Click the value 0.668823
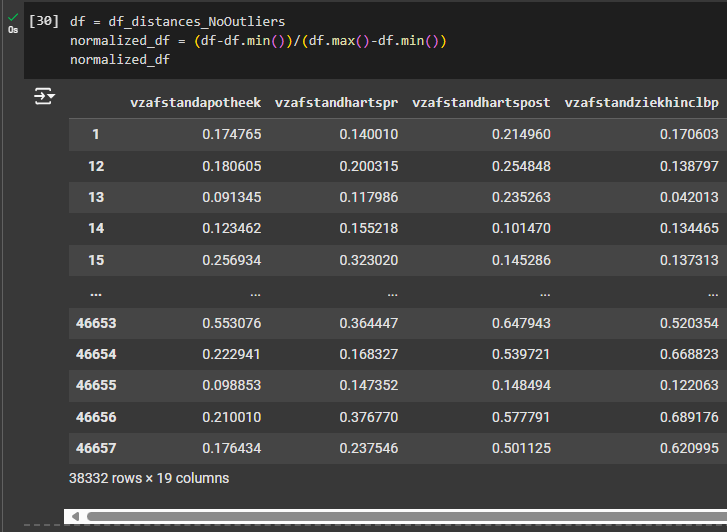 [x=689, y=354]
